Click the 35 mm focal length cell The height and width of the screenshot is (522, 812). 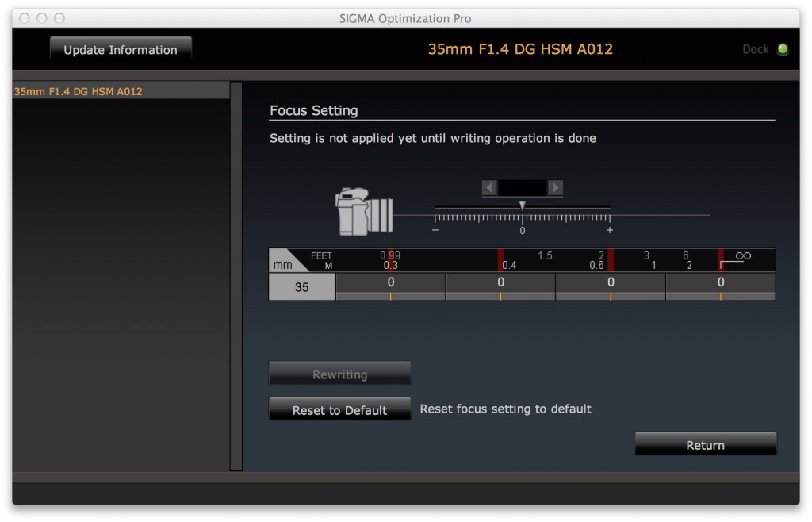(302, 287)
